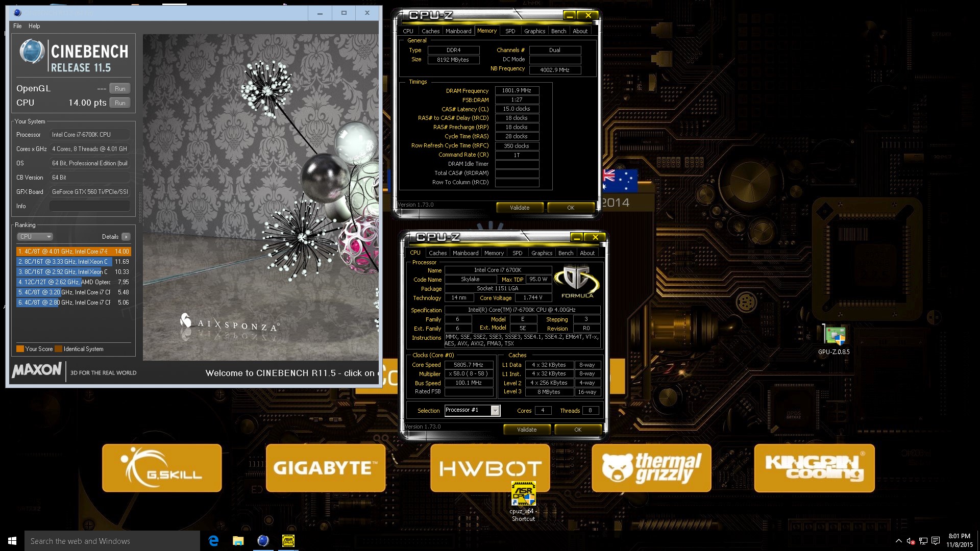
Task: Run the OpenGL benchmark
Action: (x=120, y=88)
